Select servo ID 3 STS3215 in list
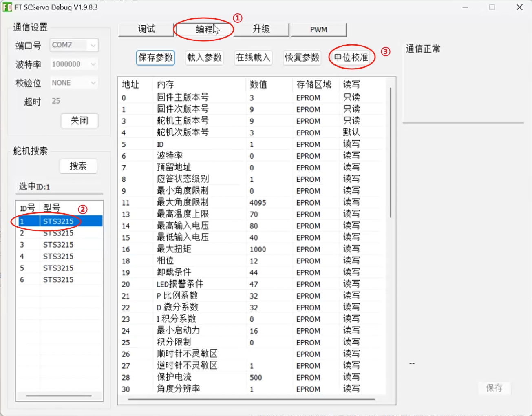 tap(60, 245)
